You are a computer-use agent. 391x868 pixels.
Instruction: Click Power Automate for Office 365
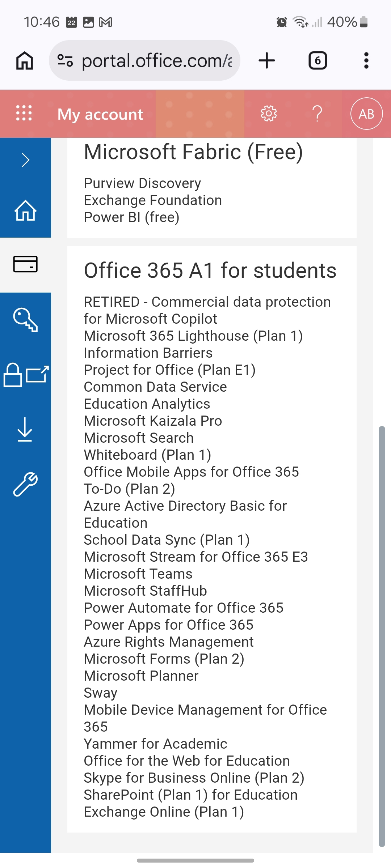[x=184, y=608]
